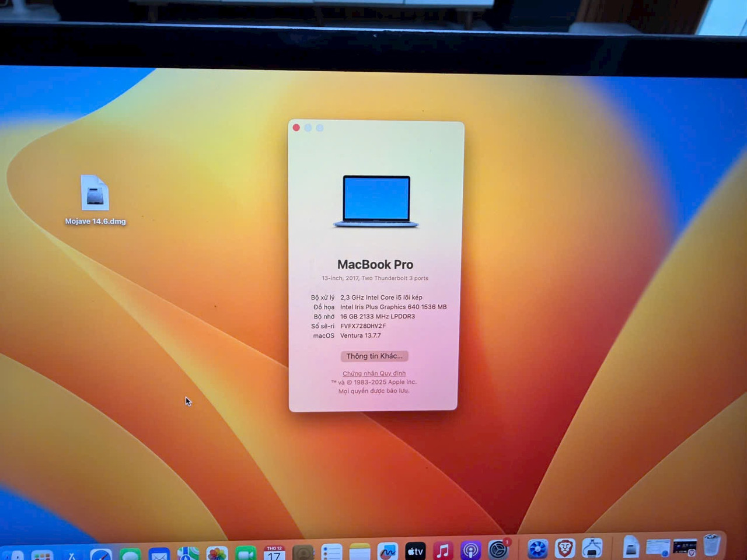Click the MacBook Pro title text
The height and width of the screenshot is (560, 747).
[x=375, y=264]
